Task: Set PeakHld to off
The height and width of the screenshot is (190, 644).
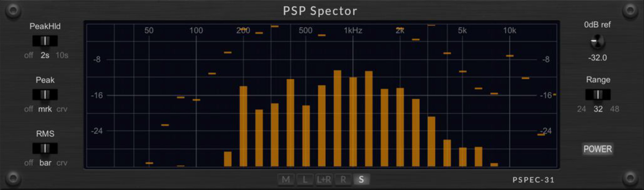Action: pos(29,55)
